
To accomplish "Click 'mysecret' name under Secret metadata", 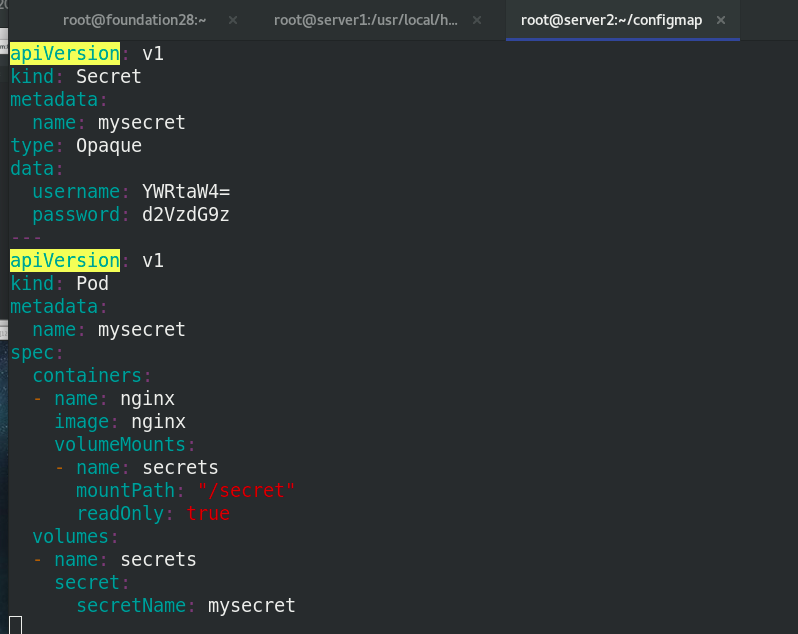I will pyautogui.click(x=141, y=123).
